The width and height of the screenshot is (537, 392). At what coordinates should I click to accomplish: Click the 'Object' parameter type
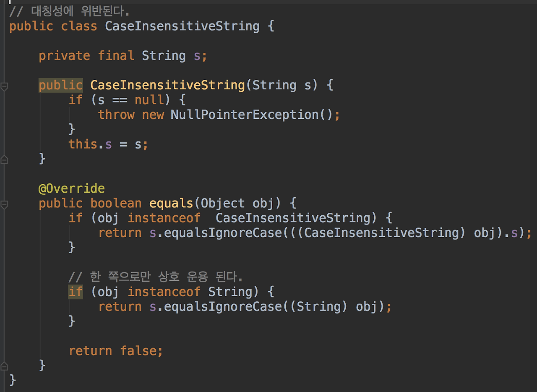222,203
